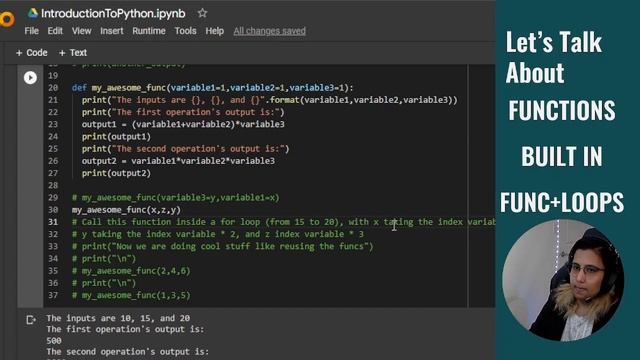Screen dimensions: 640x360
Task: Click output value 500
Action: click(54, 341)
